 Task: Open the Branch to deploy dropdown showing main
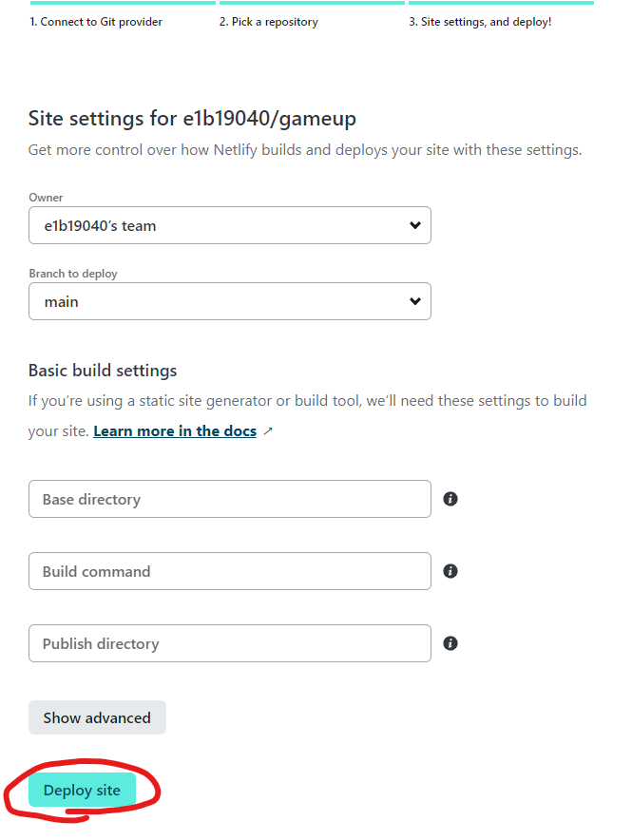pyautogui.click(x=228, y=301)
